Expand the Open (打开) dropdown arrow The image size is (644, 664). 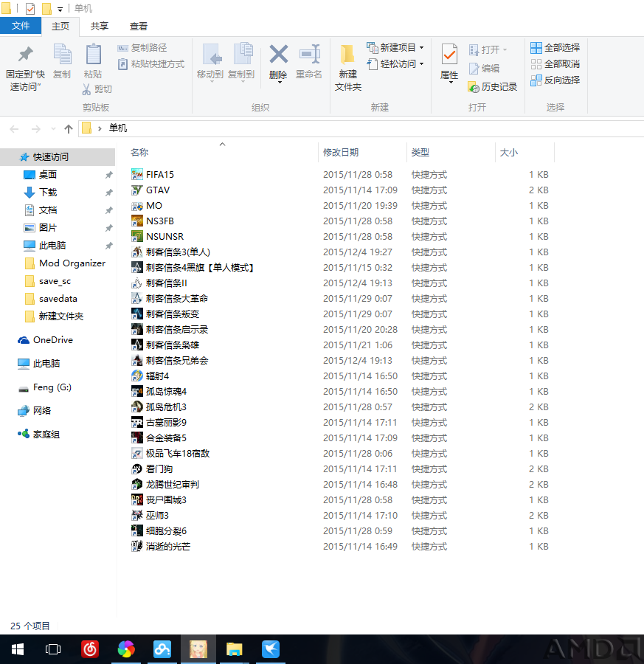[x=505, y=50]
